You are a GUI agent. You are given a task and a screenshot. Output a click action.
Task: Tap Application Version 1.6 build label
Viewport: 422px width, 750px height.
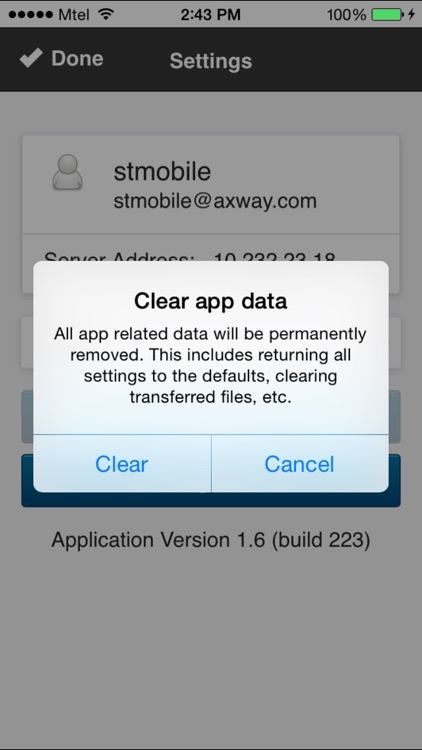pos(211,540)
